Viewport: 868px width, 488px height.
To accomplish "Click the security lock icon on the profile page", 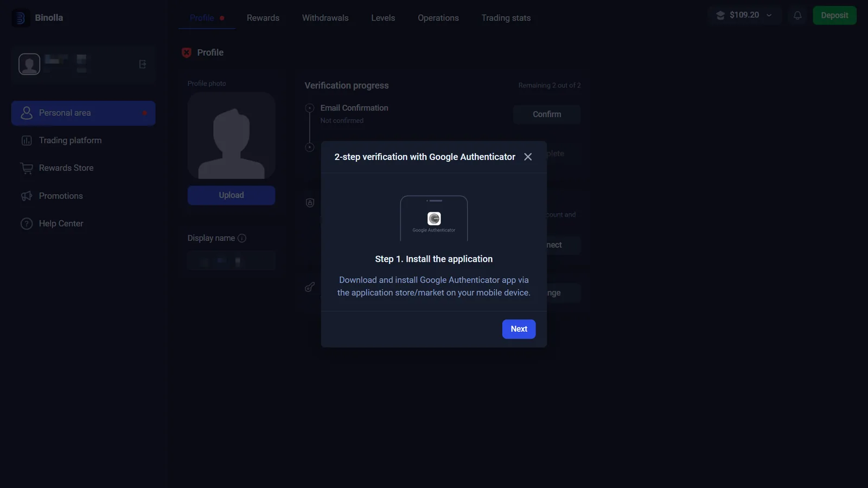I will click(x=310, y=203).
